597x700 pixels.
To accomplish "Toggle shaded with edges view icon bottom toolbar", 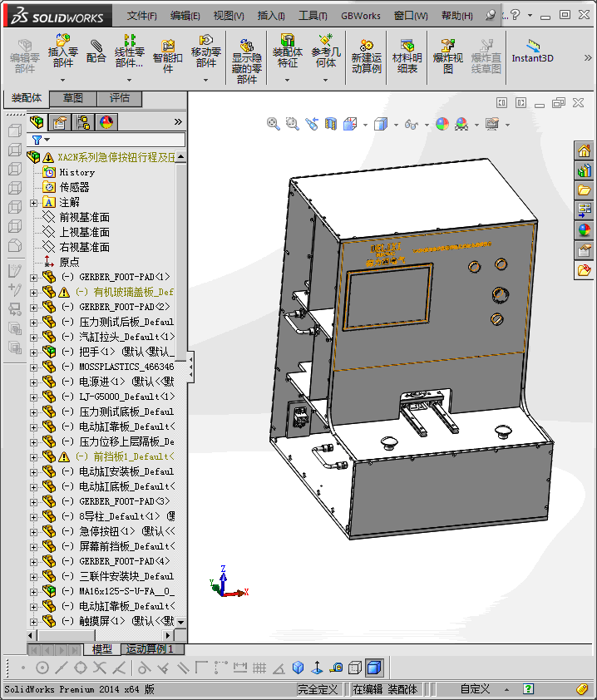I will click(374, 668).
